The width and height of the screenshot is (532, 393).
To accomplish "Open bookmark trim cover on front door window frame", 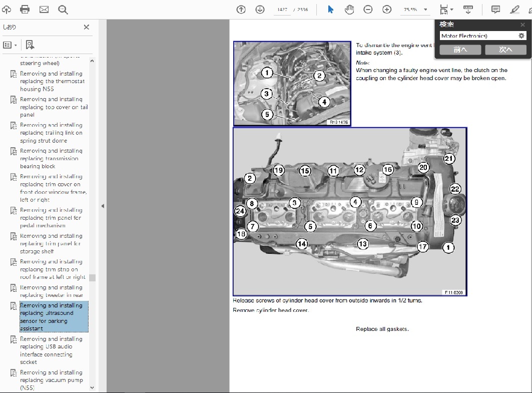I will click(x=53, y=188).
